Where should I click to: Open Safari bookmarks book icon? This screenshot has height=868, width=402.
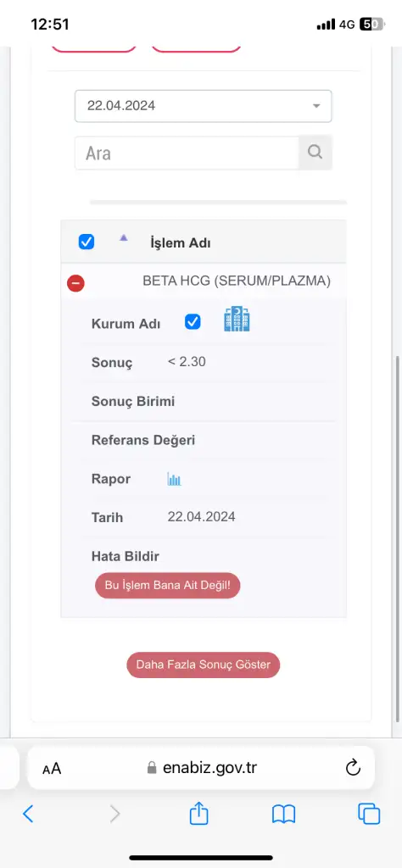[x=283, y=814]
